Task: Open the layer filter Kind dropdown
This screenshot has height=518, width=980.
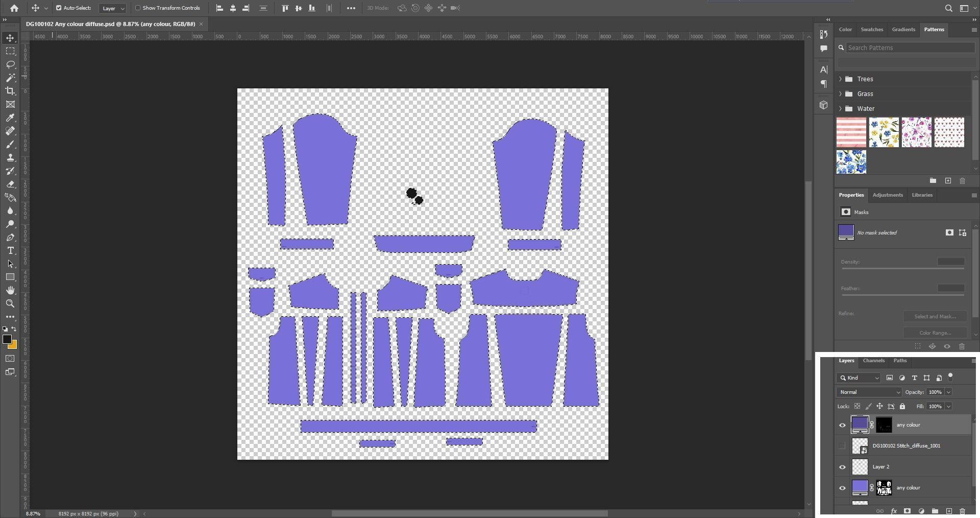Action: 859,378
